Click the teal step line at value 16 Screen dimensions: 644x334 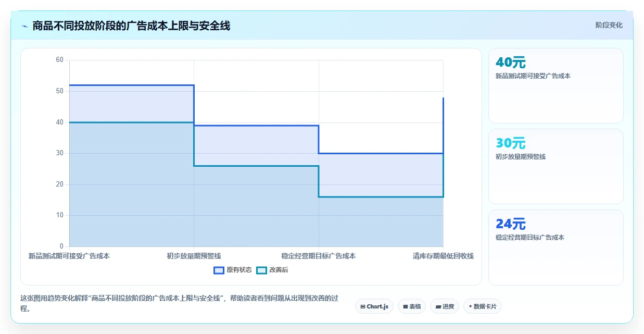click(381, 197)
